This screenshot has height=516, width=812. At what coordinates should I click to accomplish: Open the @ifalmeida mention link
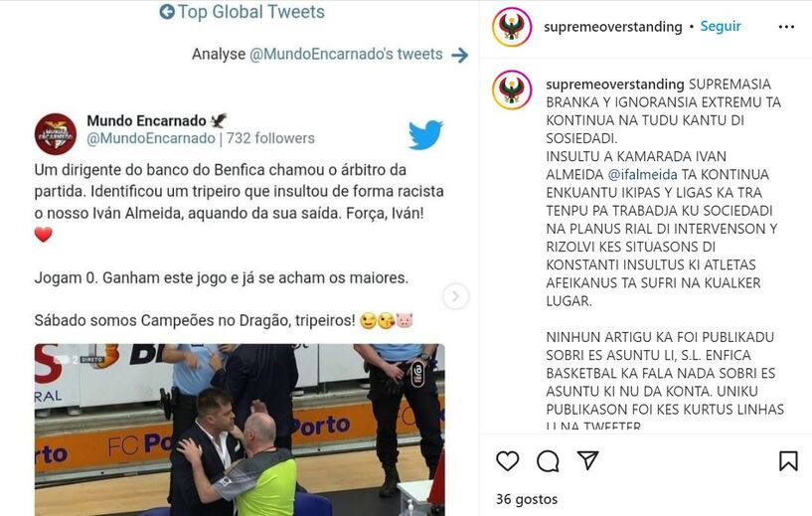[642, 175]
